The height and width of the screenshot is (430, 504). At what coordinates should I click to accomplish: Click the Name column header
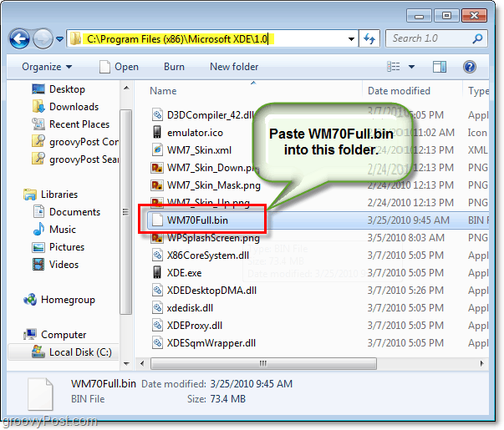click(163, 91)
